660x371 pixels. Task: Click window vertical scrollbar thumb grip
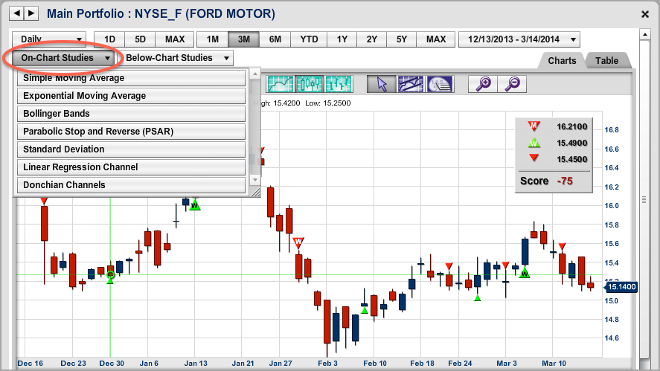[x=644, y=199]
